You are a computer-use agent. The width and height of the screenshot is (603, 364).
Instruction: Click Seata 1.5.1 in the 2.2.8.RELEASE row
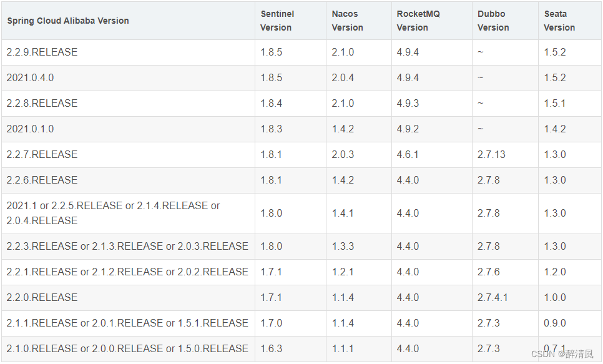pos(555,103)
